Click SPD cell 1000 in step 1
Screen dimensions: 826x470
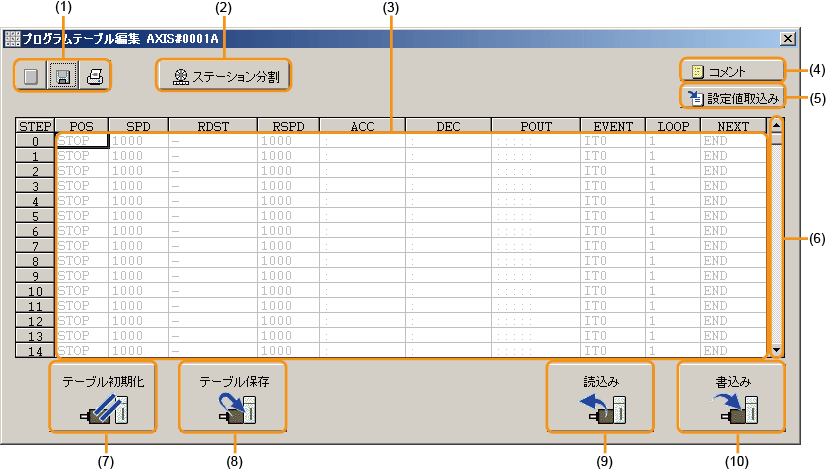pos(139,156)
